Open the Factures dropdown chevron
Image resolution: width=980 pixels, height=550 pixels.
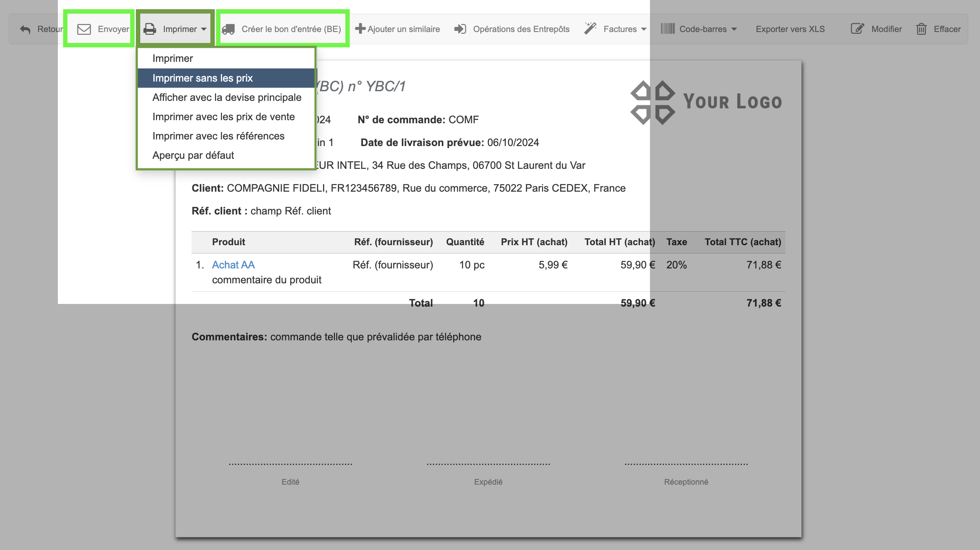coord(644,29)
